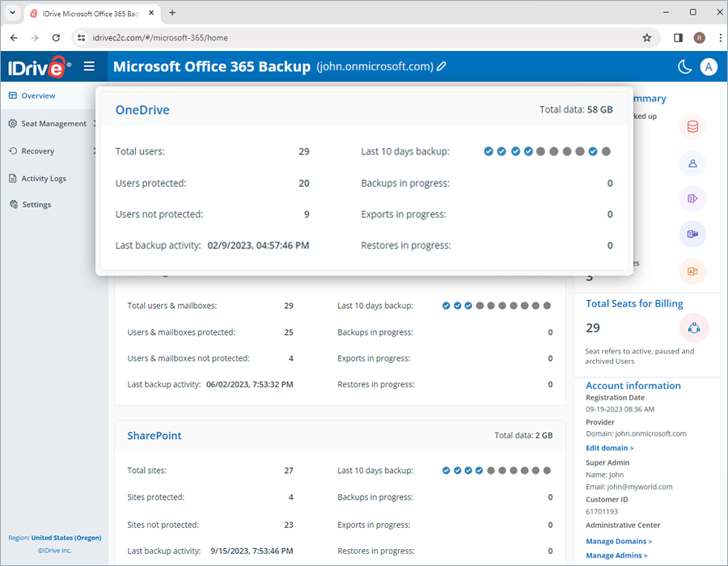This screenshot has width=728, height=566.
Task: Click the Edit domain link
Action: [x=609, y=447]
